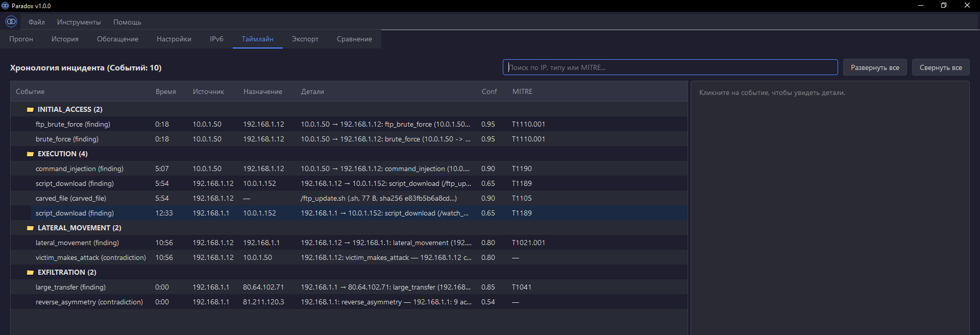Focus the search by IP or MITRE field

670,67
